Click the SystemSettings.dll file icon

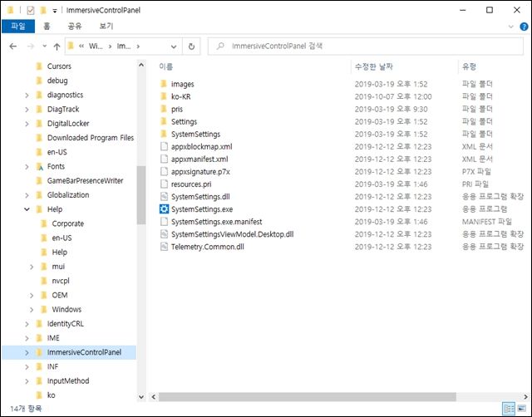coord(164,197)
